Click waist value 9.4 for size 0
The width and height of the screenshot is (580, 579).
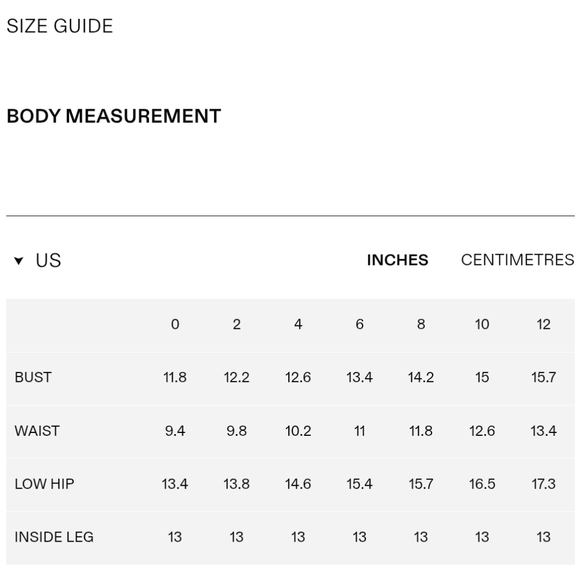175,431
